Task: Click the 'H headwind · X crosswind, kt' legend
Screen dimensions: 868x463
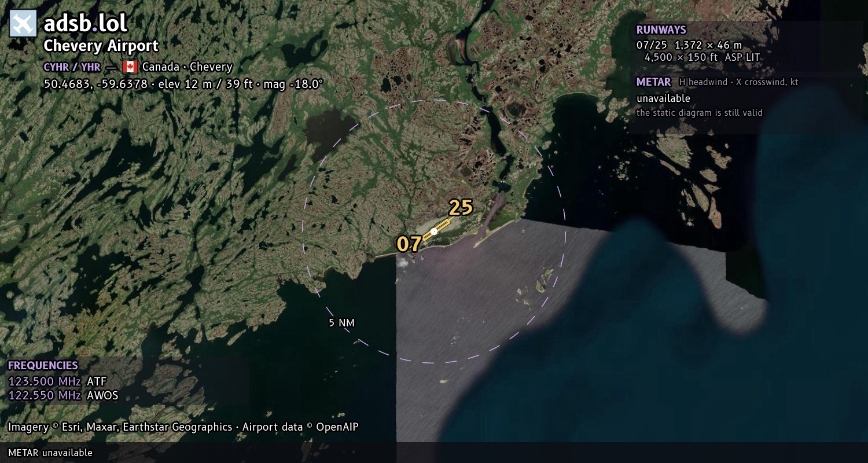Action: (x=739, y=82)
